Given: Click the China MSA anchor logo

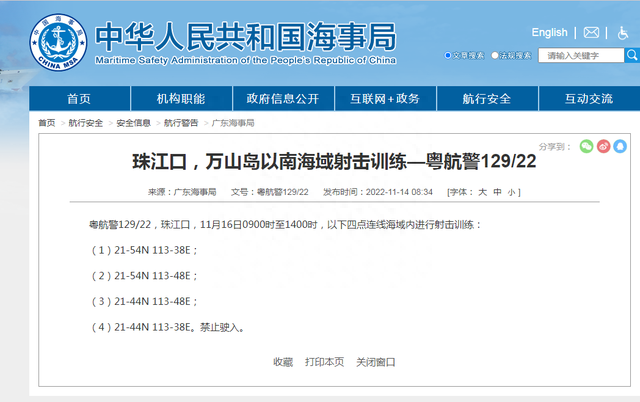Looking at the screenshot, I should (x=58, y=42).
